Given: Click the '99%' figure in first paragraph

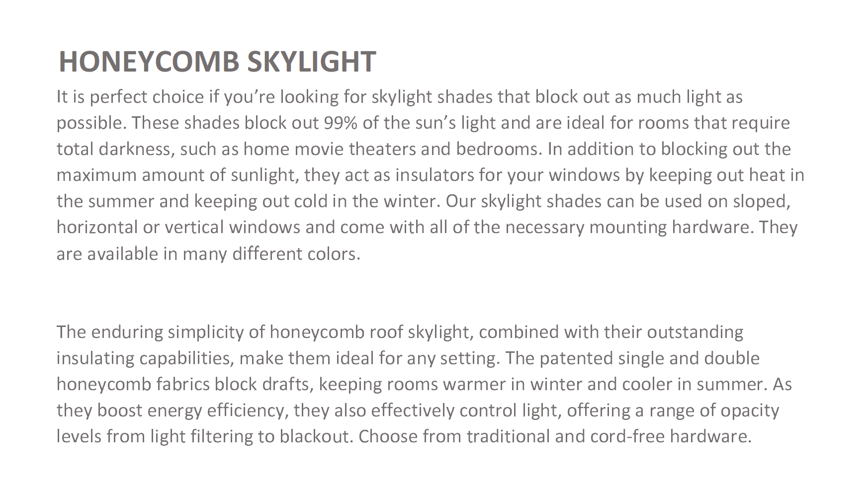Looking at the screenshot, I should (340, 123).
